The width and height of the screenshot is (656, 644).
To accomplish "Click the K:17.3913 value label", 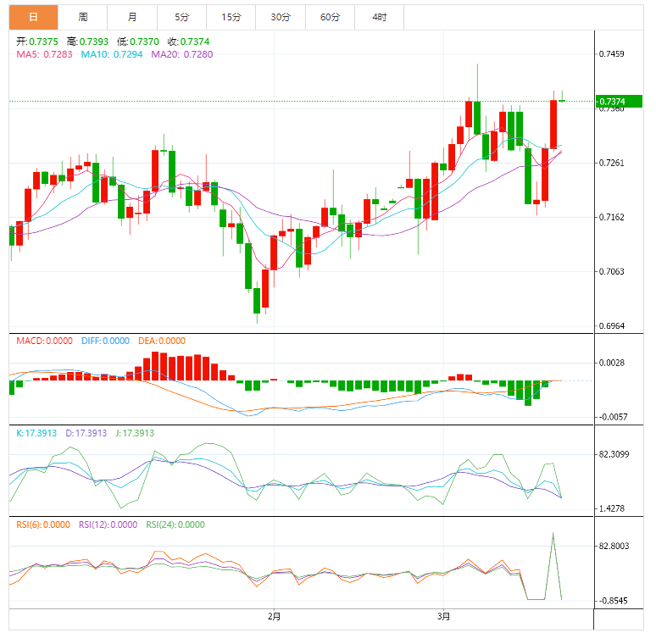I will [x=36, y=433].
